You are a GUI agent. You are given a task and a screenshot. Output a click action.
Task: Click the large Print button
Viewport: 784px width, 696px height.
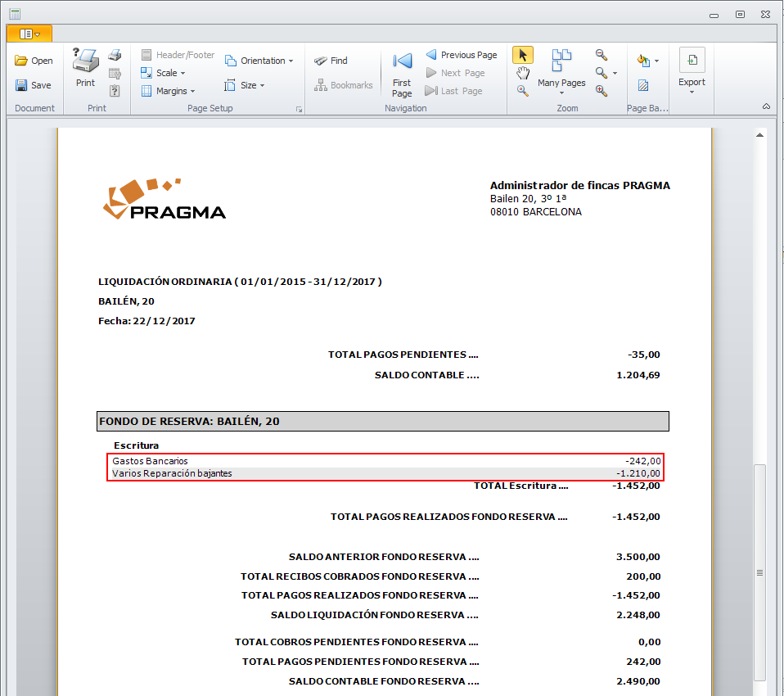click(x=85, y=68)
